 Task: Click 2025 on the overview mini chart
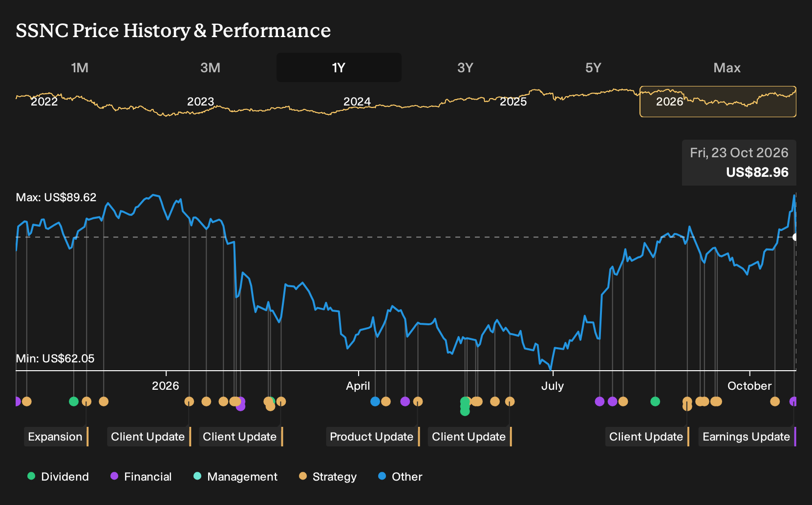[513, 102]
